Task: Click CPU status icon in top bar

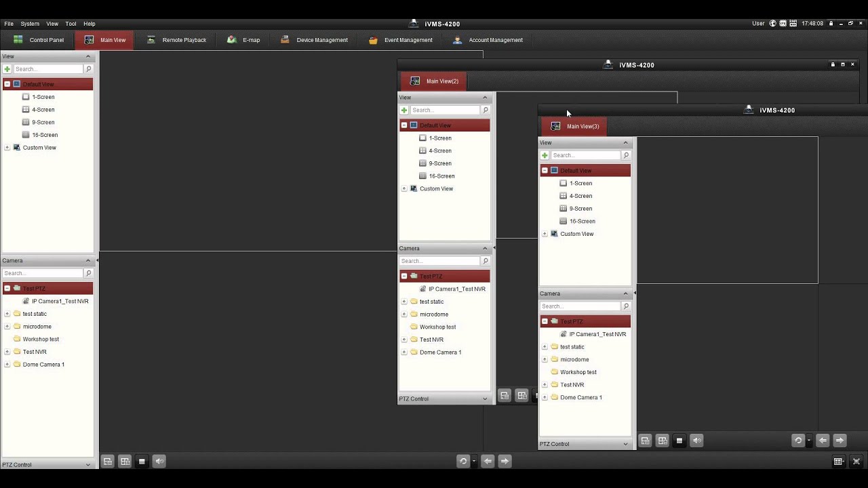Action: point(783,24)
